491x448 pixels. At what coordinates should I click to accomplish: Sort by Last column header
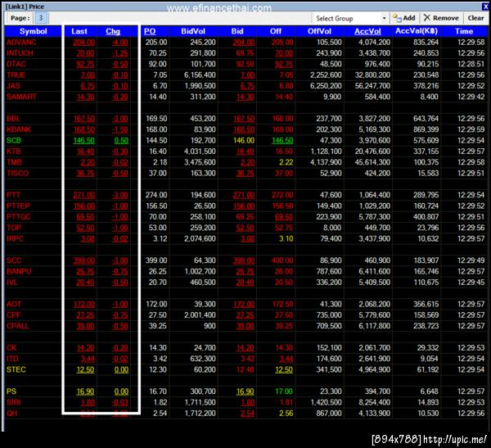(x=79, y=31)
